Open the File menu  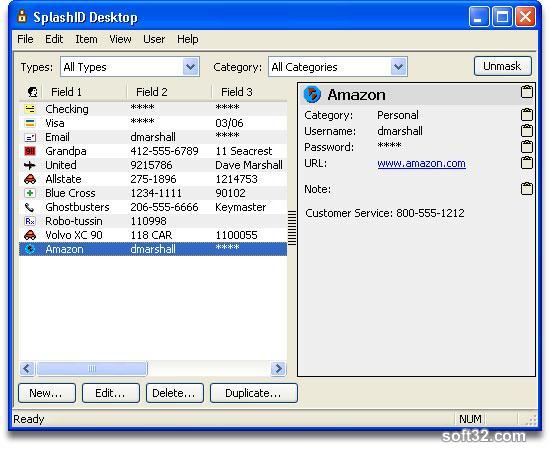25,39
